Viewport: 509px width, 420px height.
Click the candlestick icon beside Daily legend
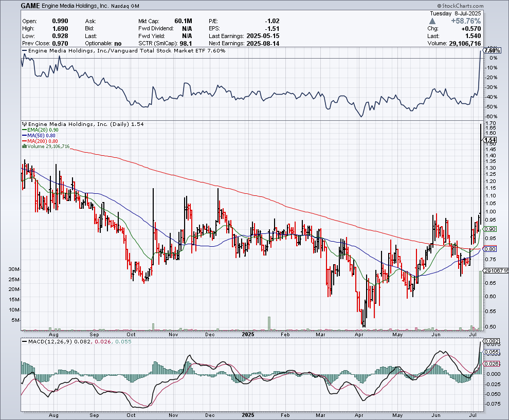coord(24,124)
